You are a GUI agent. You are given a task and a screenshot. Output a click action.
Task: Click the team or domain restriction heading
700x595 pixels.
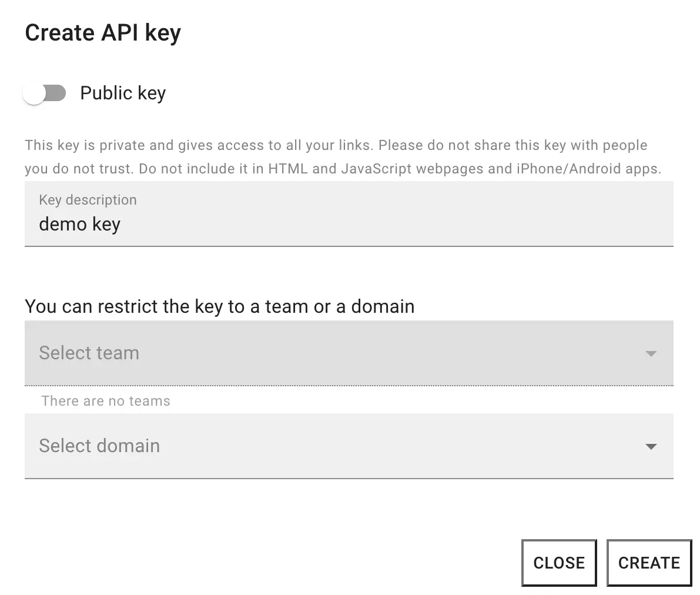point(219,306)
